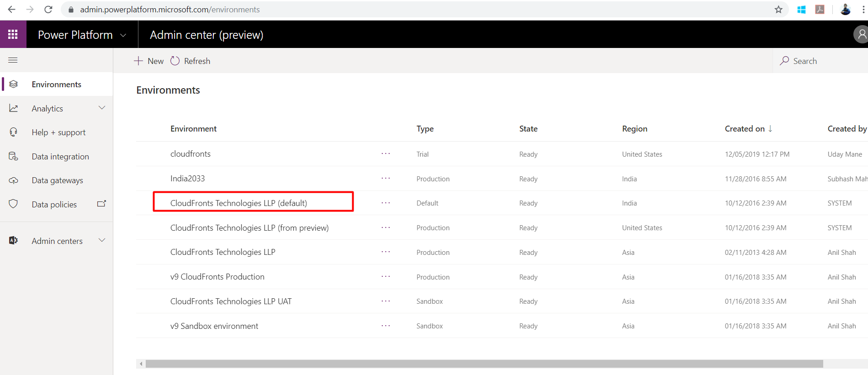The image size is (868, 375).
Task: Click the Admin centers icon
Action: pos(14,240)
